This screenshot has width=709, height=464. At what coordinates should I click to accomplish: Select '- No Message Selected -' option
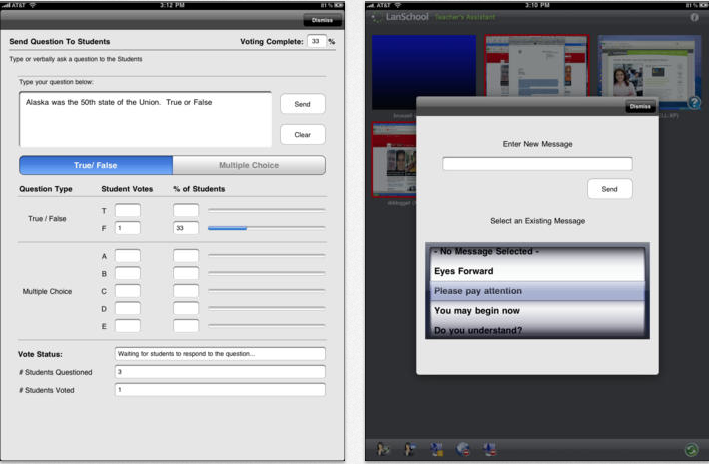pos(537,251)
